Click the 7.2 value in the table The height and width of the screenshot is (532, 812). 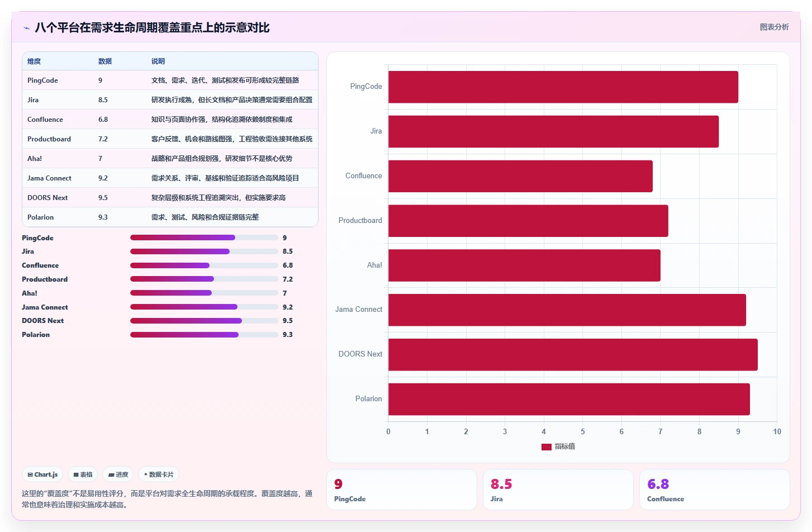(103, 139)
